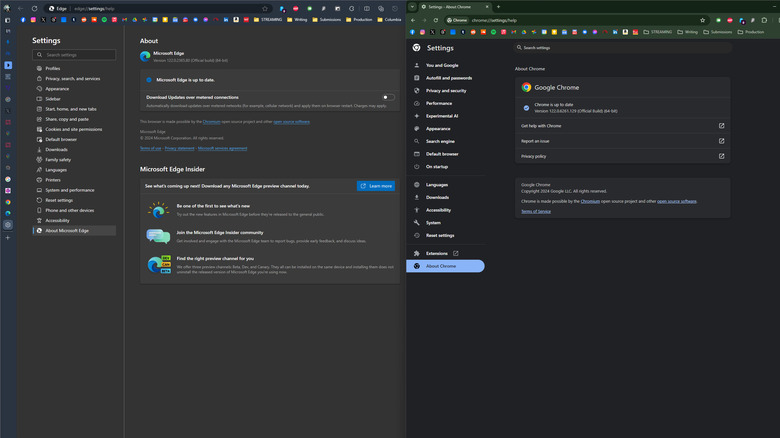Click external link icon beside Privacy policy
780x438 pixels.
point(721,156)
